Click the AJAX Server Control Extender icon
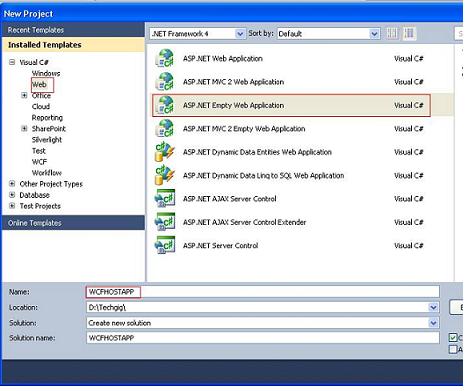The width and height of the screenshot is (466, 391). (165, 222)
